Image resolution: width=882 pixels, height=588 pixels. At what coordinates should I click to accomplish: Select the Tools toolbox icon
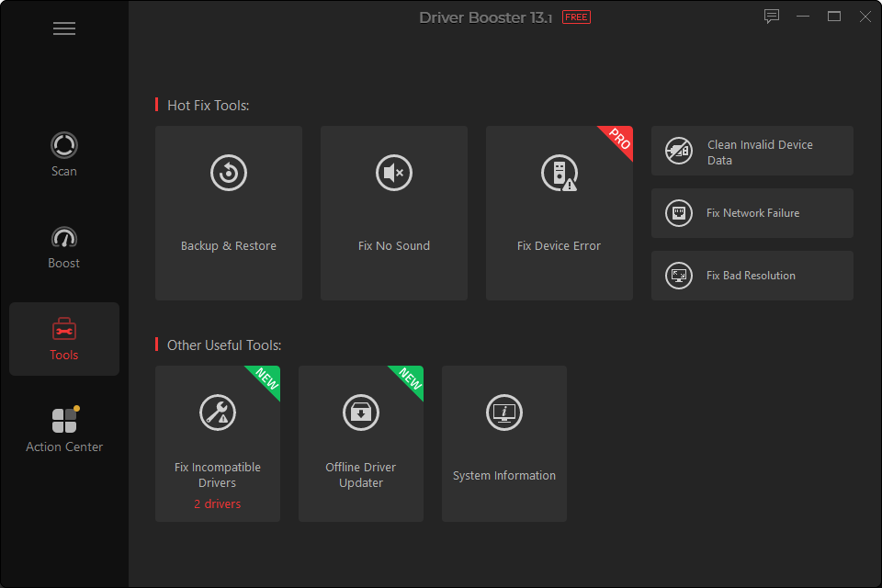(64, 329)
